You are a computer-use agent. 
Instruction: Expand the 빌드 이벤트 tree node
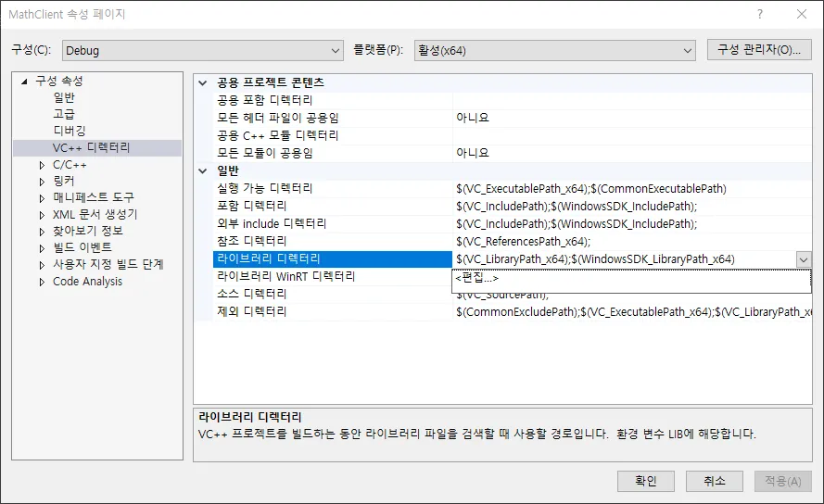[x=42, y=248]
